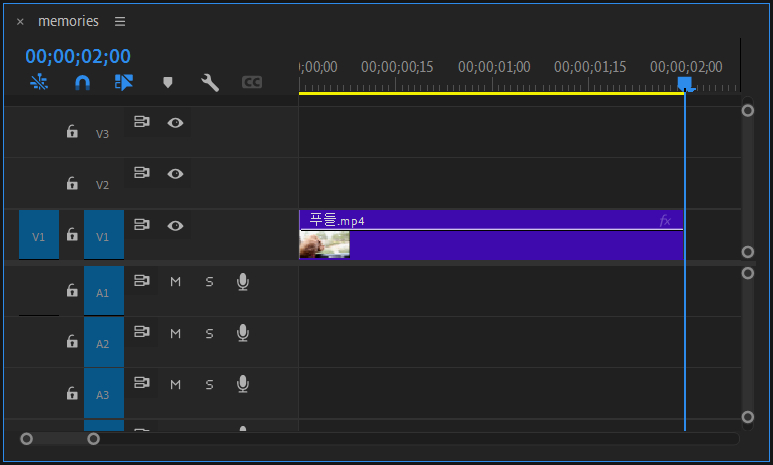Toggle Linked Selection icon
773x465 pixels.
coord(124,82)
